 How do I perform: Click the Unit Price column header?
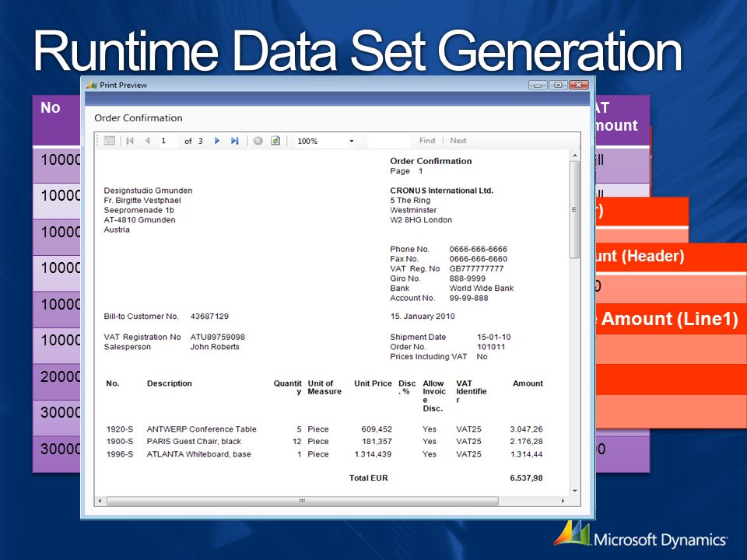click(x=373, y=383)
